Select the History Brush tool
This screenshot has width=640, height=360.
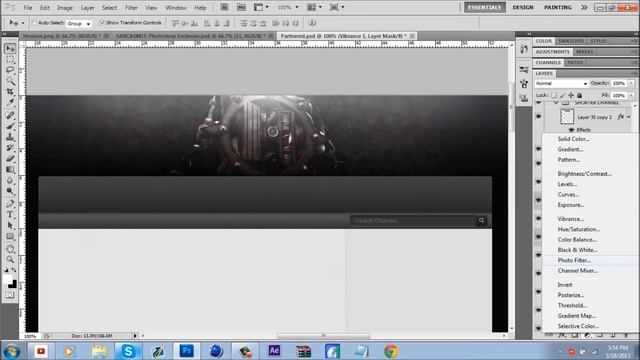click(x=10, y=148)
